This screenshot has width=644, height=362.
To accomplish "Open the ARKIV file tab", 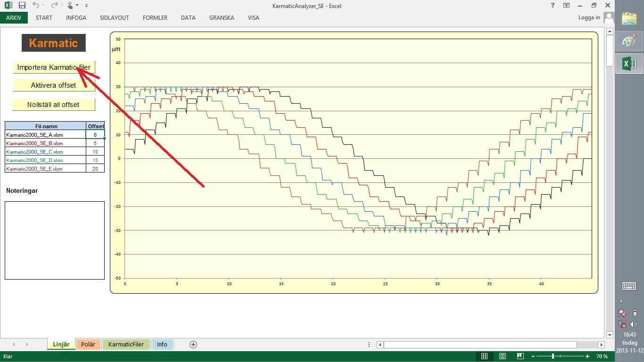I will (x=14, y=18).
